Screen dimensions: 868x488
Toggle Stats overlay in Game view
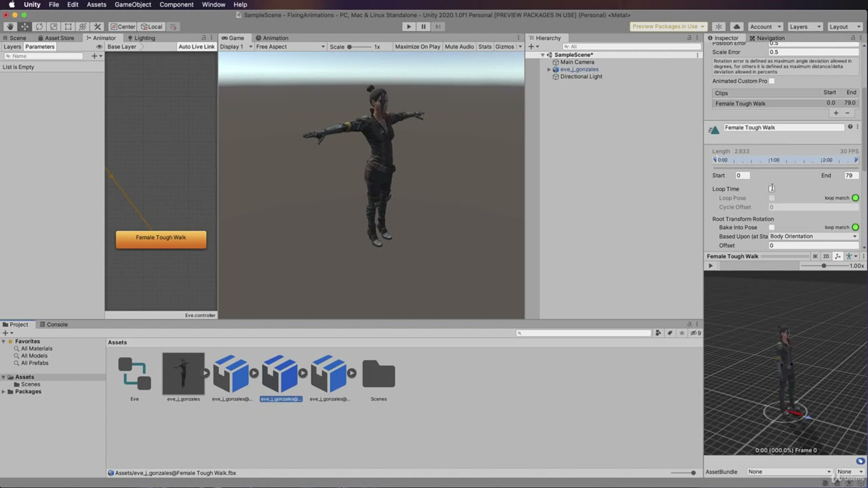[x=485, y=47]
